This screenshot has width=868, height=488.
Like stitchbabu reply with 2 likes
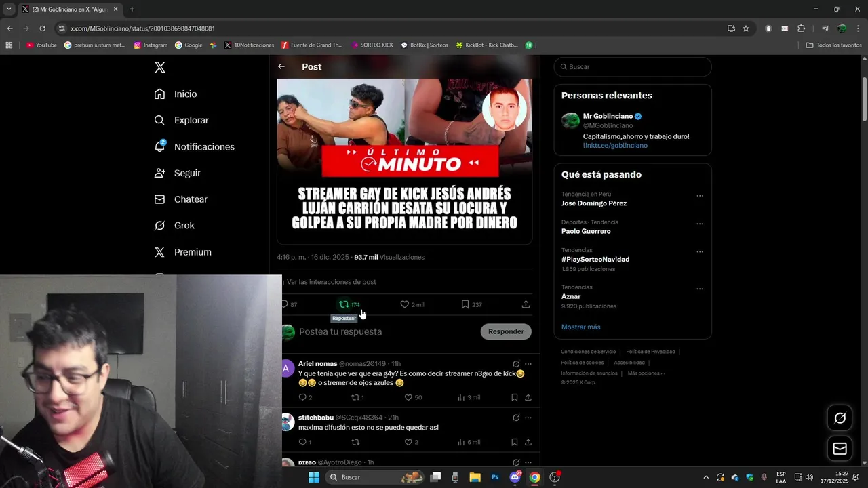411,442
